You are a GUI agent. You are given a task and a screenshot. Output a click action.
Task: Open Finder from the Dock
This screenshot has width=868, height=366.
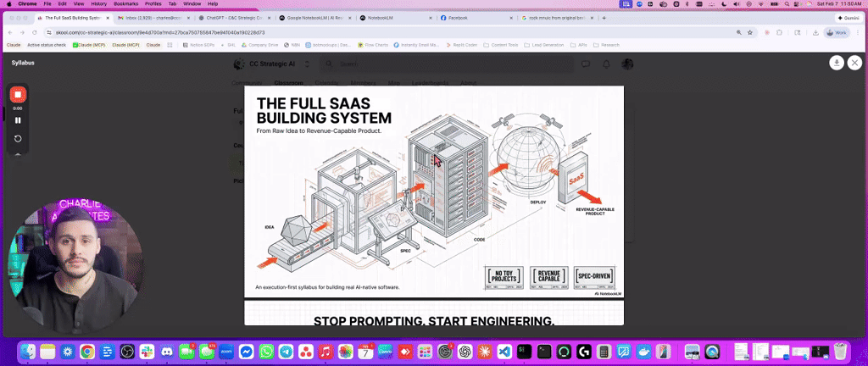28,351
